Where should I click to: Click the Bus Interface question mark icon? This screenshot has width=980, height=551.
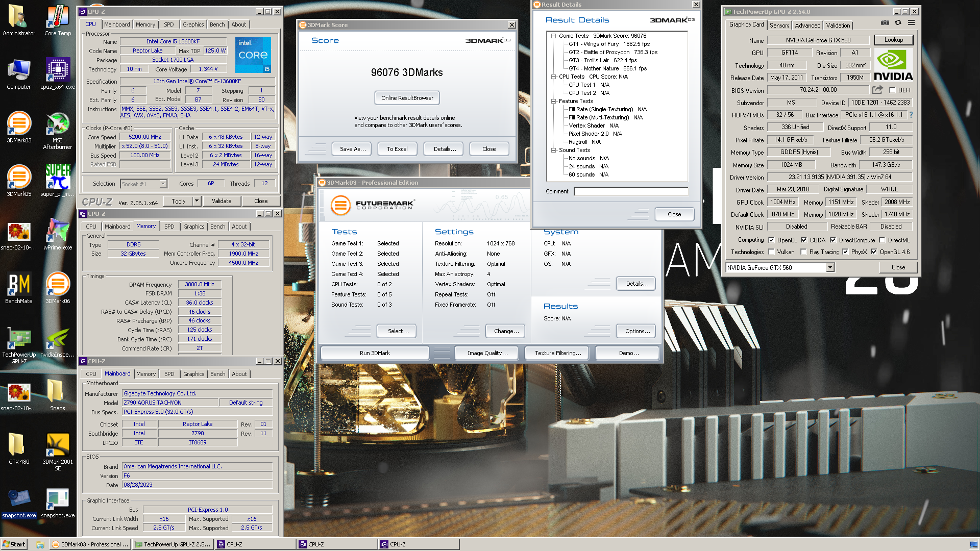click(x=911, y=115)
